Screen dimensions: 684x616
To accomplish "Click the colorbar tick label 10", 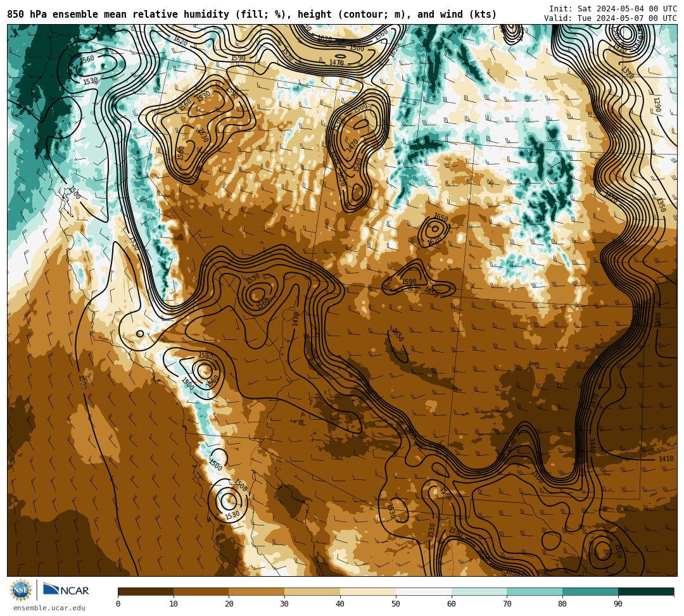I will click(174, 604).
